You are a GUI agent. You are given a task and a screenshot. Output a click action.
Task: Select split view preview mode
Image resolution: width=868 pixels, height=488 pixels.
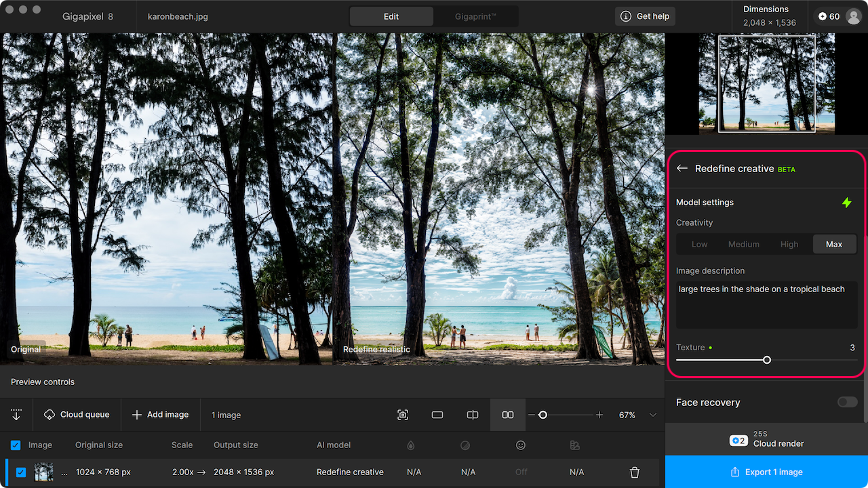point(473,415)
